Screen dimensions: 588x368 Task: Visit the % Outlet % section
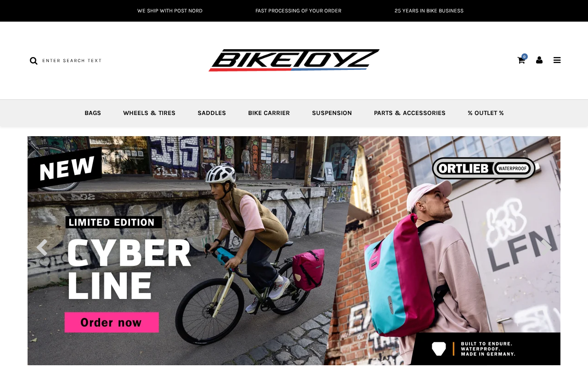point(486,113)
